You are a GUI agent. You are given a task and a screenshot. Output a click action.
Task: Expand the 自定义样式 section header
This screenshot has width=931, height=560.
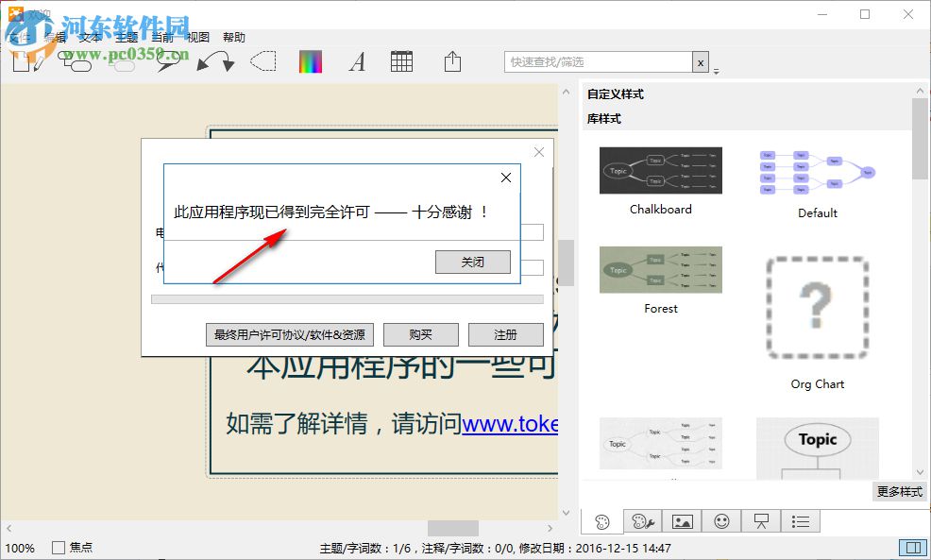(613, 93)
